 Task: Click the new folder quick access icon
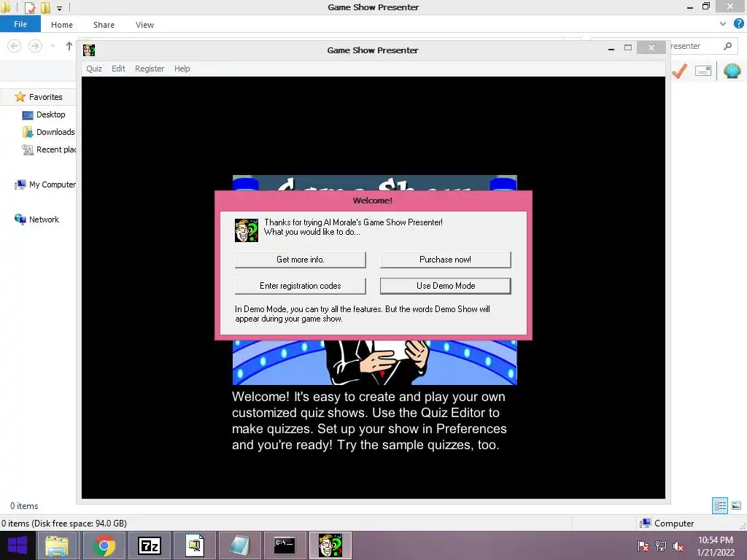tap(46, 7)
